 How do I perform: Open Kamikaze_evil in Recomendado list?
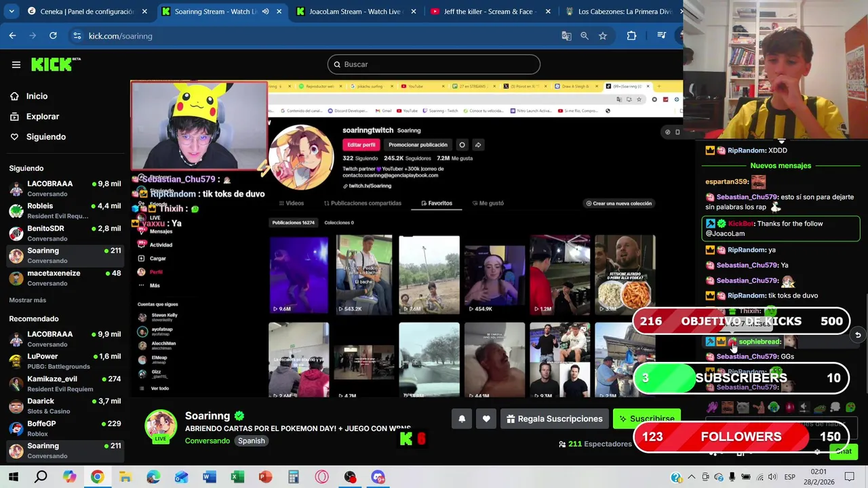(x=64, y=384)
